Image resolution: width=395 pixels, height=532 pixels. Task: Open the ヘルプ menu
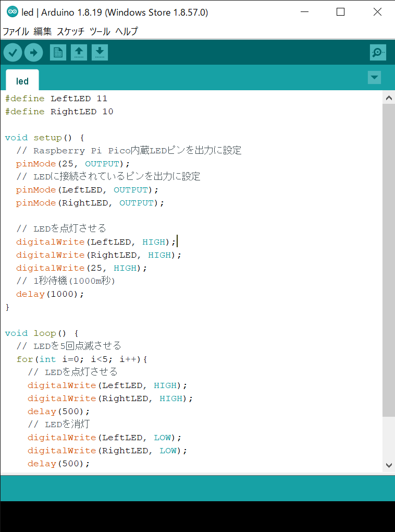(127, 31)
